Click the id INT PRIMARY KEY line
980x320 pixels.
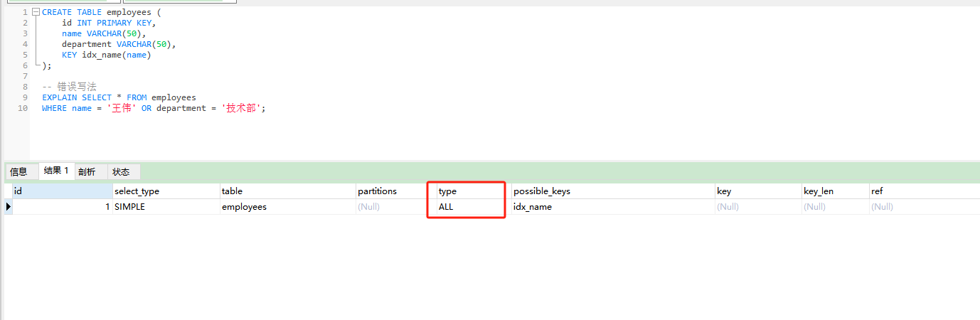pyautogui.click(x=109, y=23)
